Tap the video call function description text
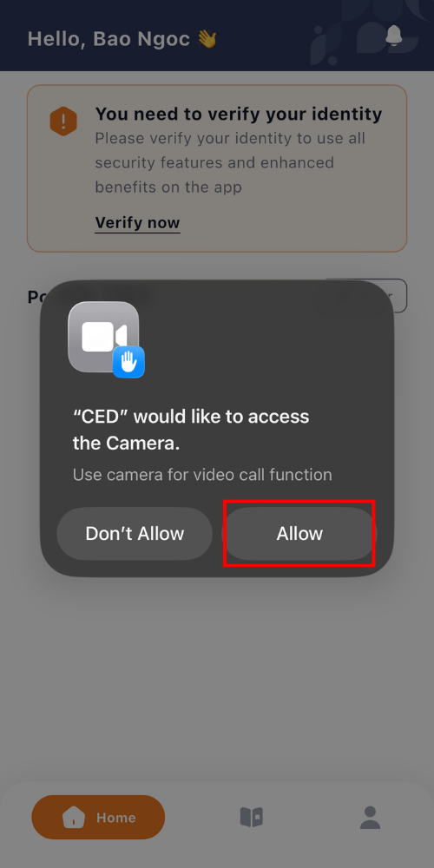The height and width of the screenshot is (868, 434). click(202, 475)
